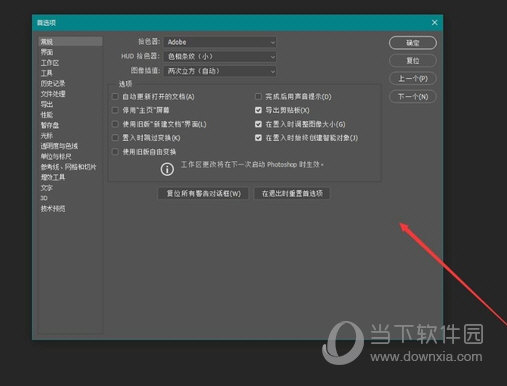507x386 pixels.
Task: Select 单位与标尺 in sidebar
Action: click(56, 156)
